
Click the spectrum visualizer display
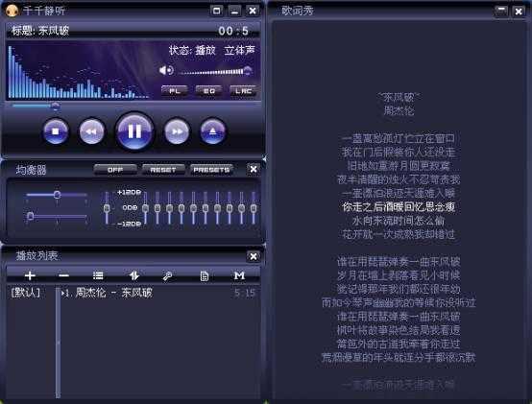click(x=78, y=71)
